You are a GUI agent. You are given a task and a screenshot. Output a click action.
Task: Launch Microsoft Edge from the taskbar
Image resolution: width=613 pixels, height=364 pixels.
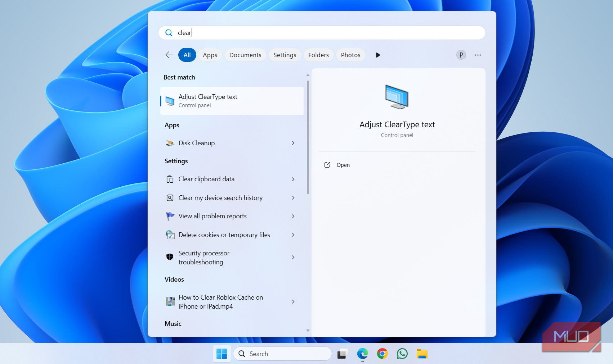click(363, 354)
